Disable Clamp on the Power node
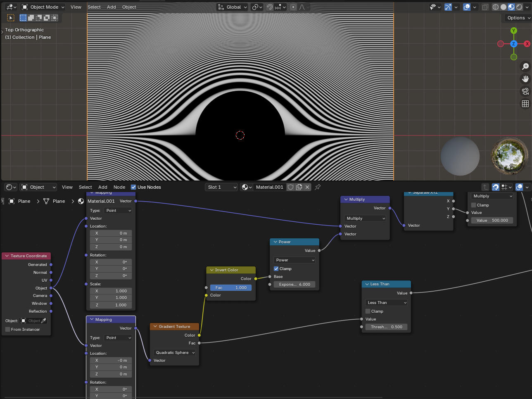 (276, 269)
